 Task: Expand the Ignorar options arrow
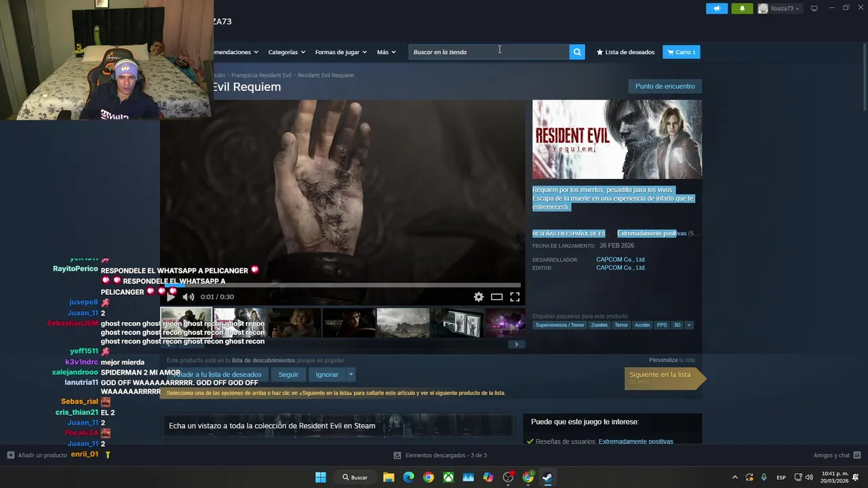[351, 374]
